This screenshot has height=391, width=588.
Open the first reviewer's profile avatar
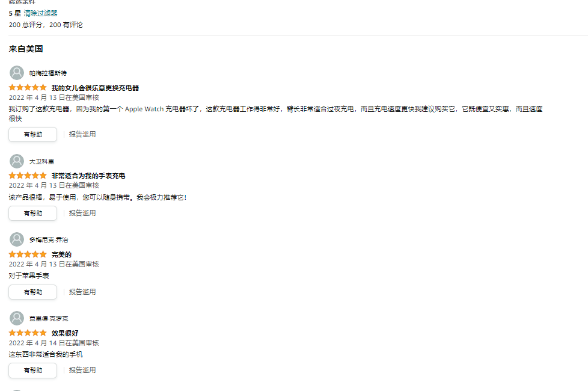tap(16, 73)
